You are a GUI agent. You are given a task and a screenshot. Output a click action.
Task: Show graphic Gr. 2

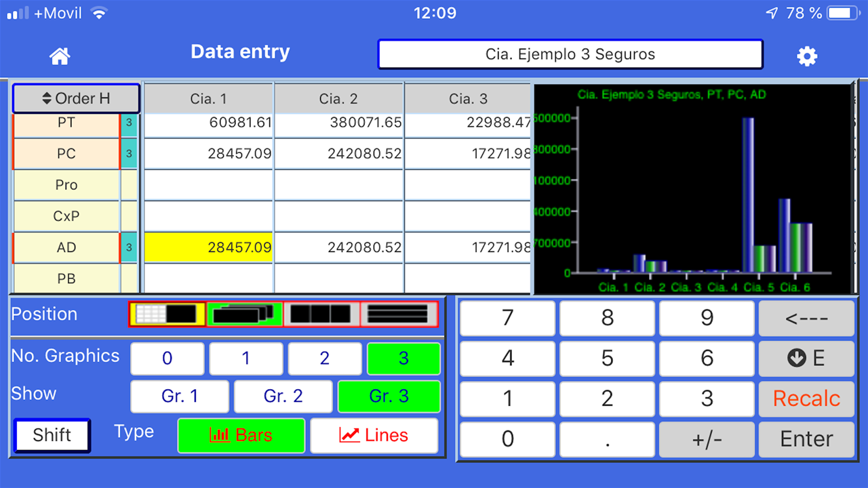click(283, 396)
